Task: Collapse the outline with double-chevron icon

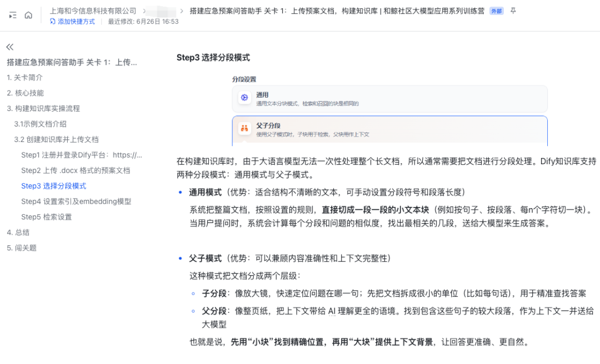Action: pyautogui.click(x=10, y=47)
